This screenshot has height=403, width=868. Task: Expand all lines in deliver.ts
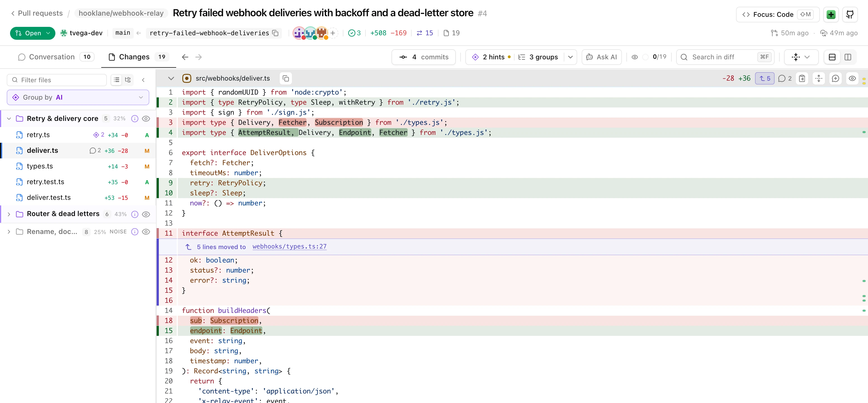click(x=819, y=79)
